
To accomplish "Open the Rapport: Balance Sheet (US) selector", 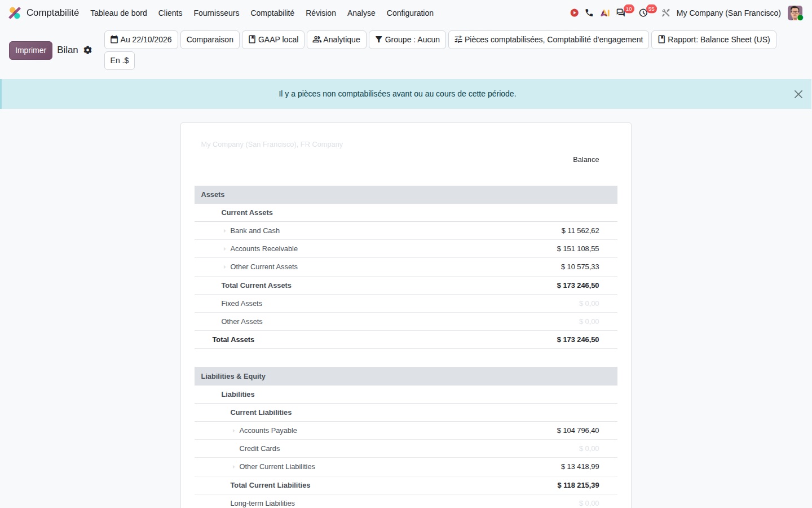I will click(714, 40).
